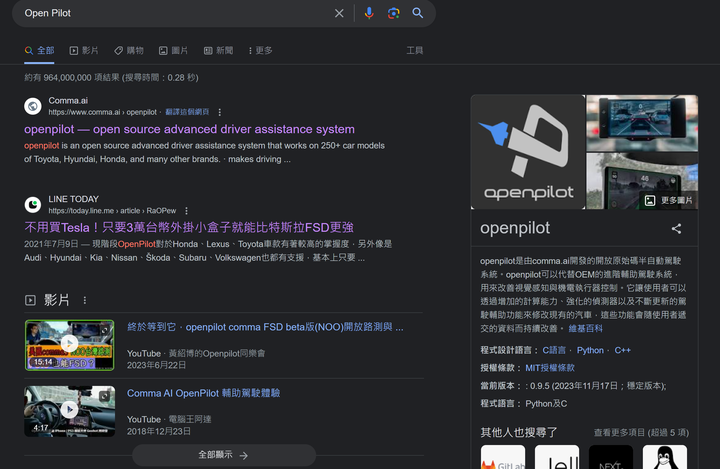Open the 工具 search tools
720x469 pixels.
pos(415,51)
